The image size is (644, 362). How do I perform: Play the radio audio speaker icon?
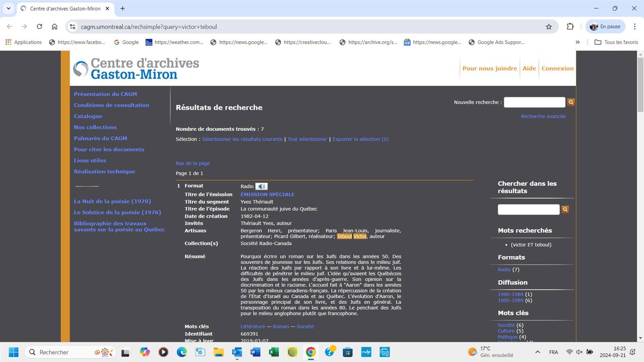(x=261, y=186)
